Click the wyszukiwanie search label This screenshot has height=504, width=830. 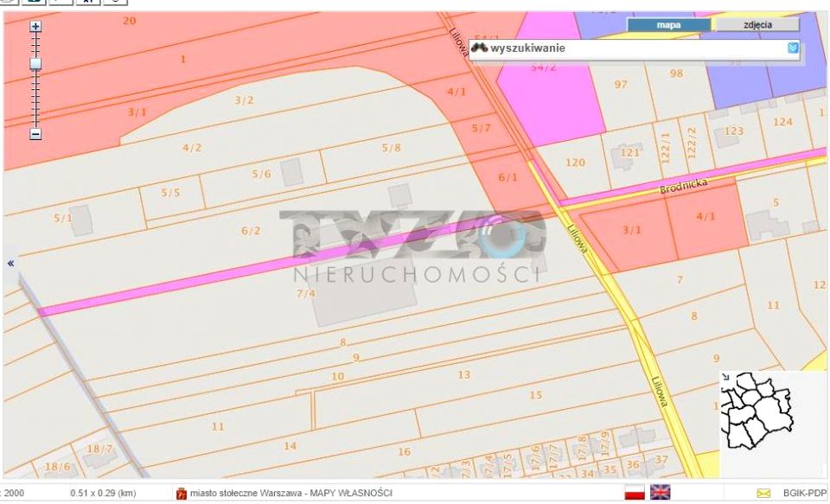point(527,48)
